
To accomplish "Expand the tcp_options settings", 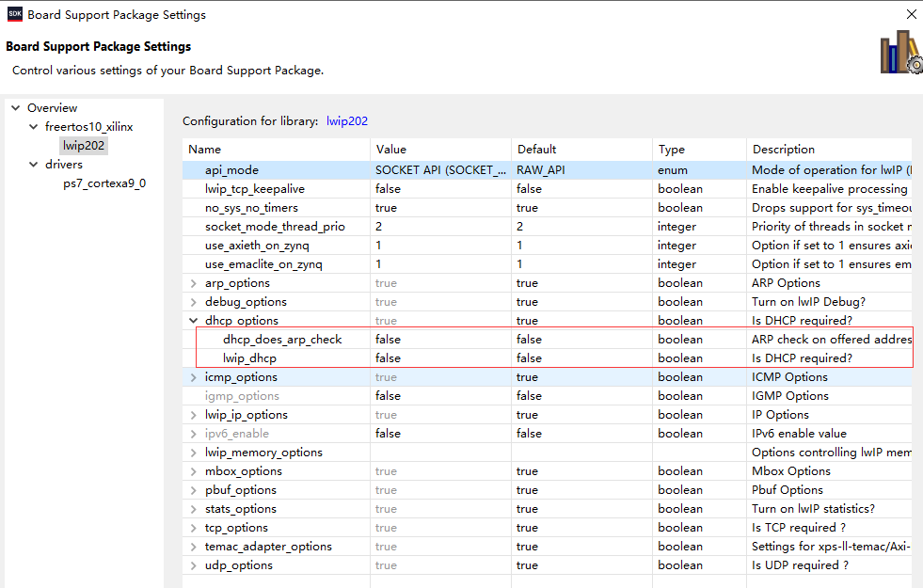I will pyautogui.click(x=192, y=527).
